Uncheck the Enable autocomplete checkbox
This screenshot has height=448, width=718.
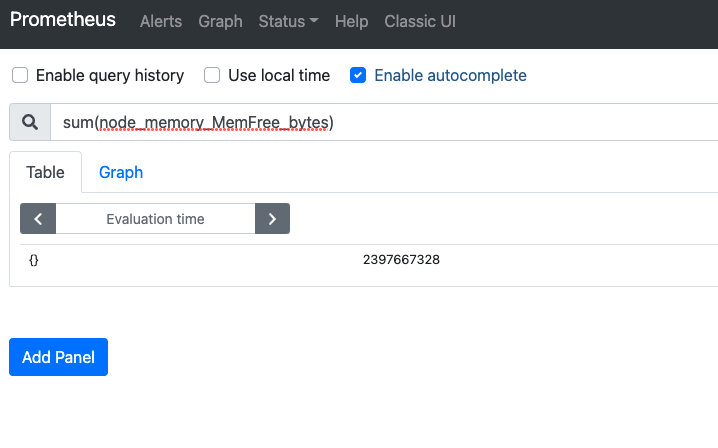(358, 75)
